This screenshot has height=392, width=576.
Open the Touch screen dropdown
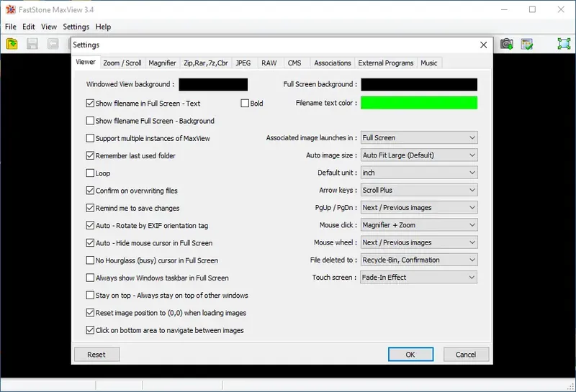[x=419, y=277]
